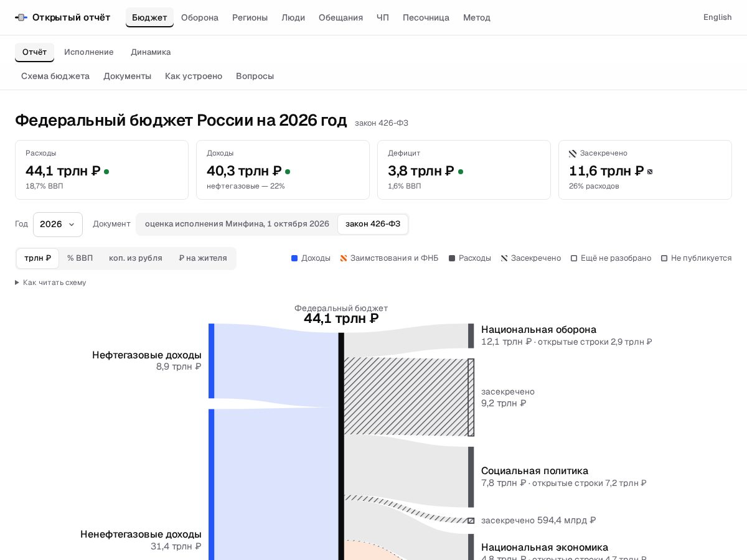The image size is (747, 560).
Task: Expand the Как читать схему disclosure
Action: [x=50, y=282]
